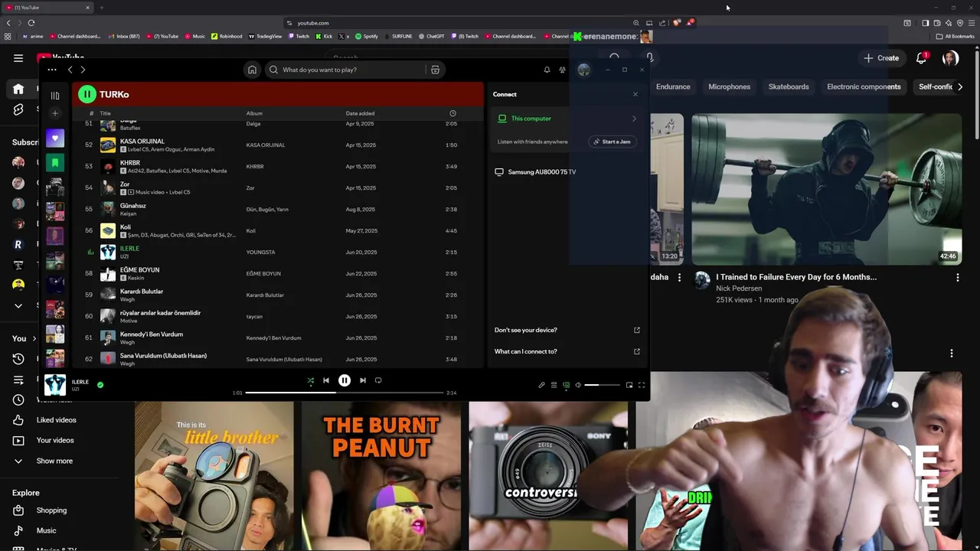Toggle the green saved checkmark for ILERLE

click(100, 385)
